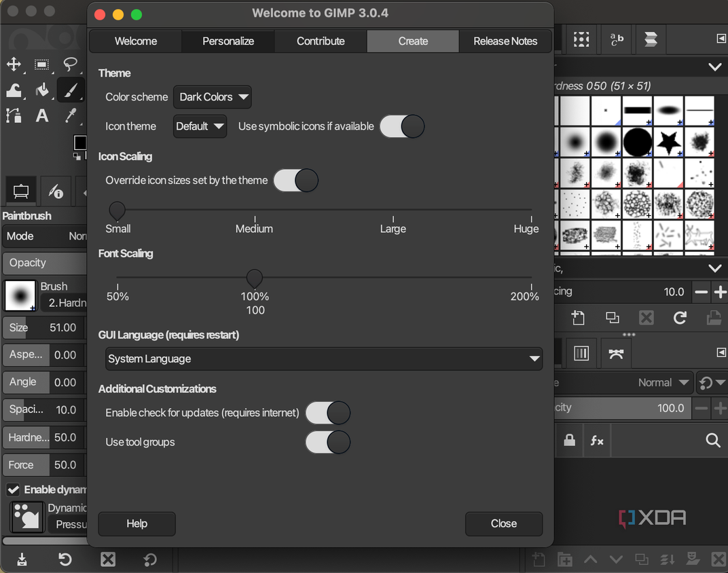The height and width of the screenshot is (573, 728).
Task: Click the Icon Scaling slider handle
Action: [x=117, y=210]
